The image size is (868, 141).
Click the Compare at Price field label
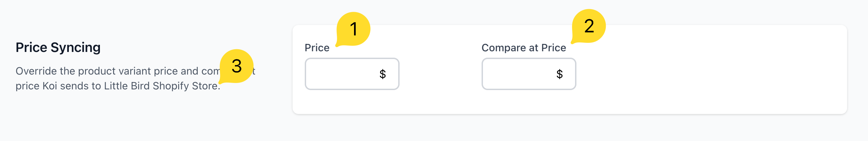(x=523, y=48)
